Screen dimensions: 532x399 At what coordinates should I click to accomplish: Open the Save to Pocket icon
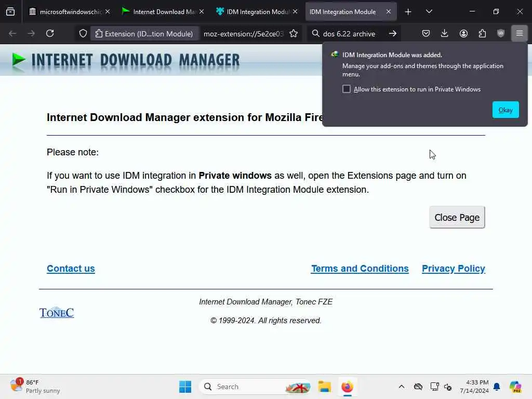tap(426, 33)
